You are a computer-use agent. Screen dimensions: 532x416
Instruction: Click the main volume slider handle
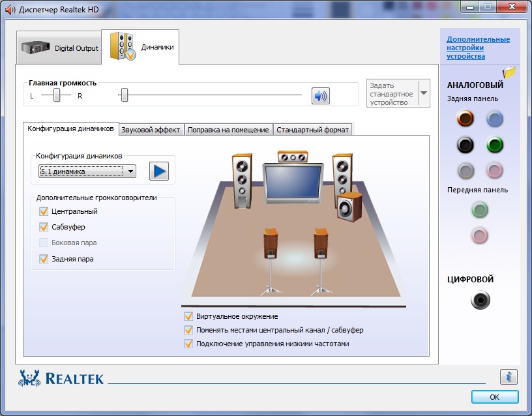click(124, 96)
